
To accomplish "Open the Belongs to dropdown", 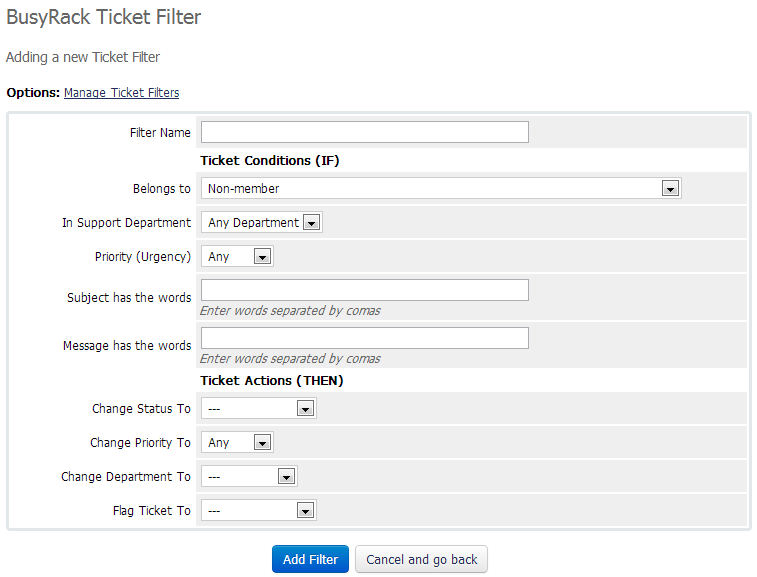I will 440,188.
